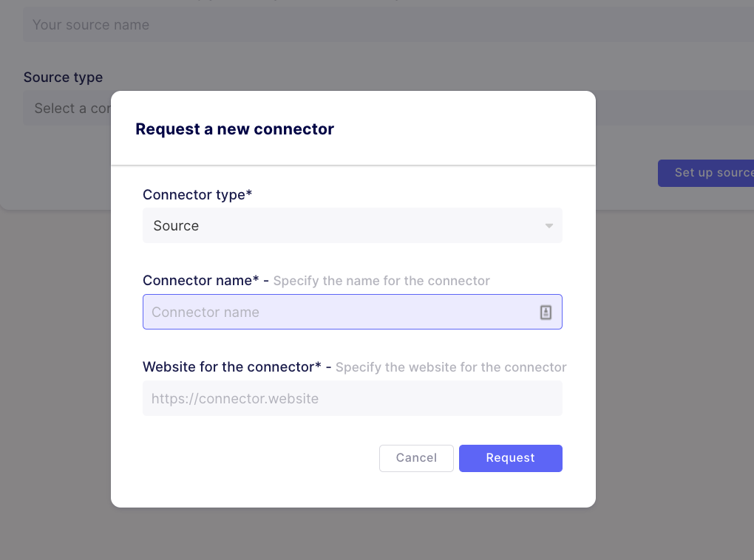Click the https://connector.website placeholder text

(235, 398)
